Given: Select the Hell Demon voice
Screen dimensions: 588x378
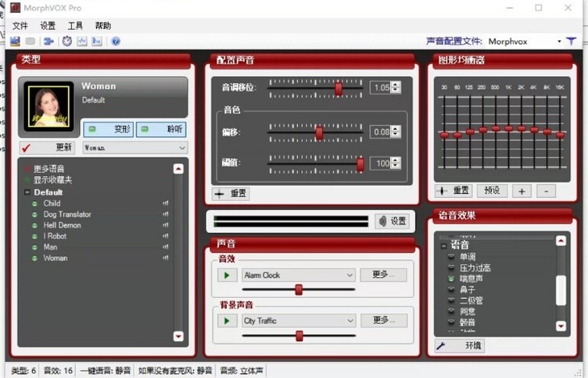Looking at the screenshot, I should [x=62, y=225].
